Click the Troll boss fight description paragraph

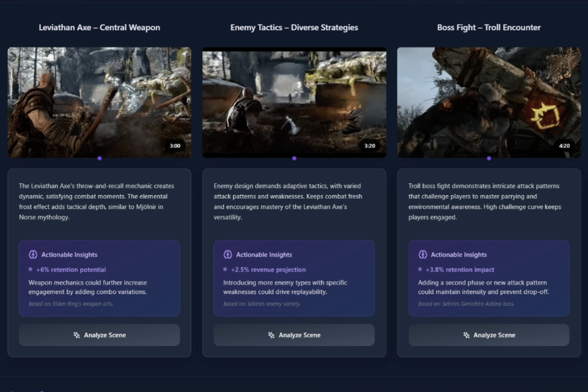[x=485, y=201]
